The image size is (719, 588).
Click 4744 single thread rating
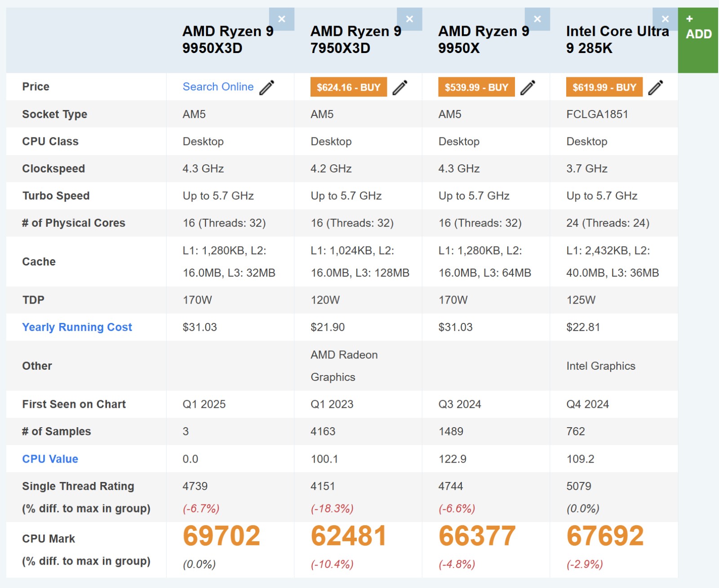[451, 486]
